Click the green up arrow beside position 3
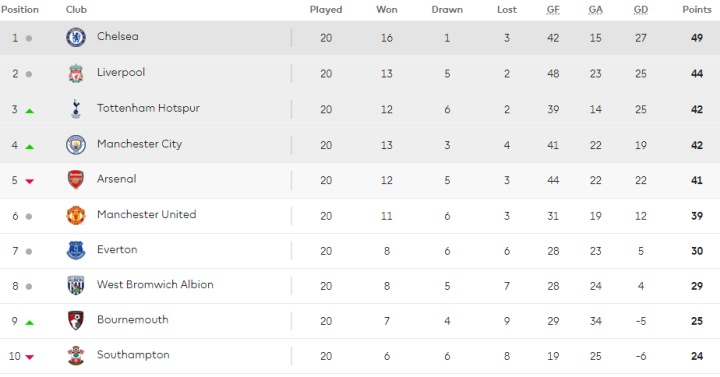This screenshot has width=720, height=377. coord(29,111)
